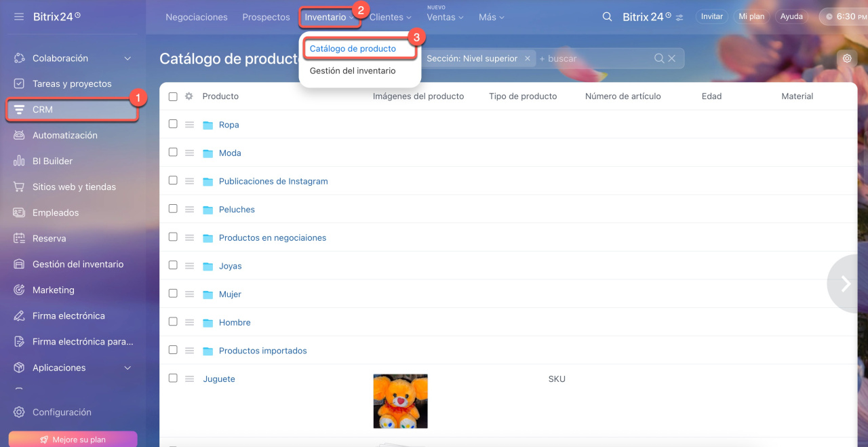The width and height of the screenshot is (868, 447).
Task: Open BI Builder from the sidebar
Action: pyautogui.click(x=52, y=161)
